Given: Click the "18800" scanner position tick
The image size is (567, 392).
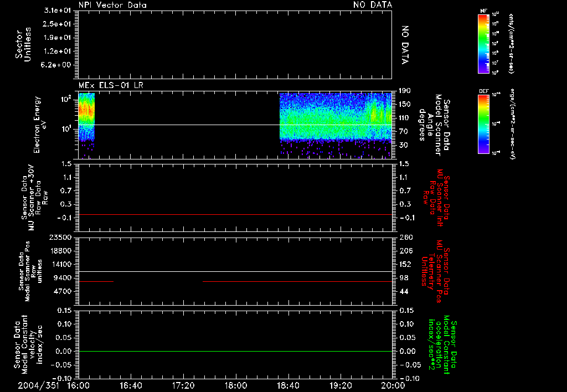Looking at the screenshot, I should click(60, 251).
